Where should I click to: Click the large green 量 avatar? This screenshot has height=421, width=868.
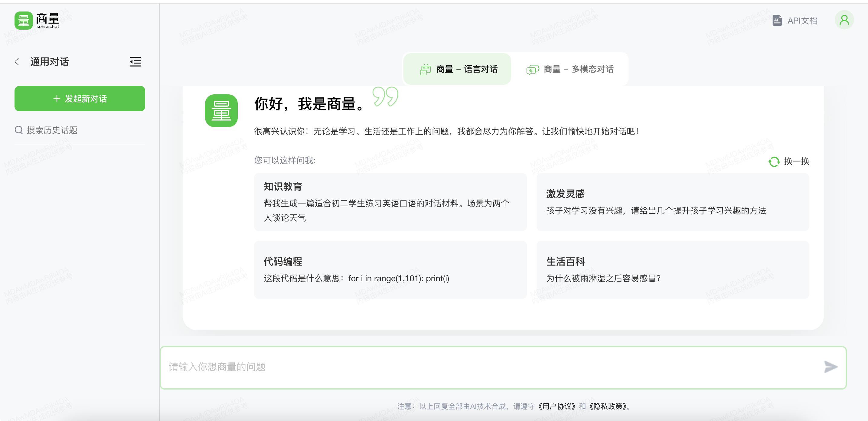(221, 111)
